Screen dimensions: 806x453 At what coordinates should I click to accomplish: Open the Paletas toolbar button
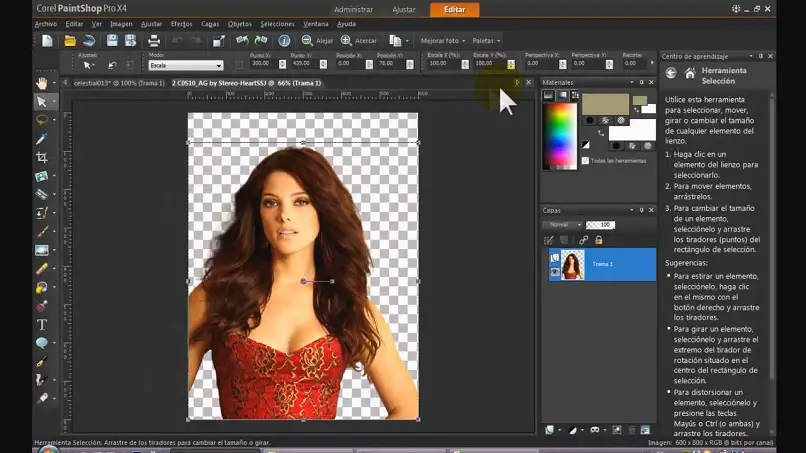(485, 41)
